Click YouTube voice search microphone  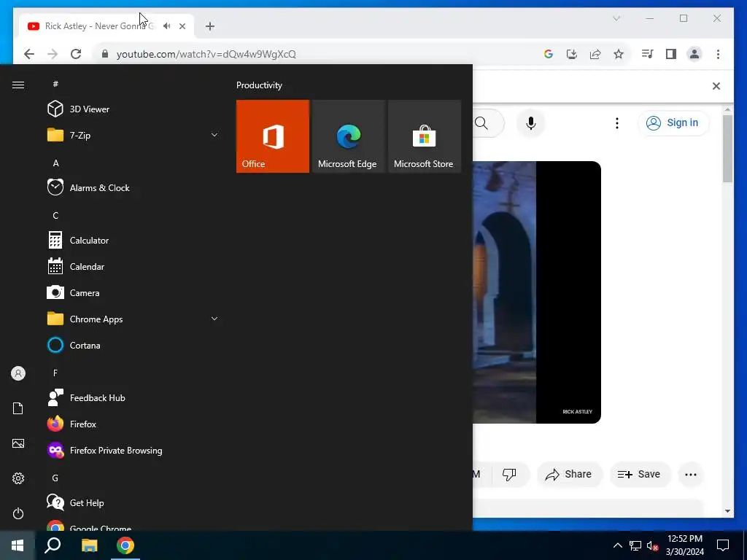[x=531, y=123]
